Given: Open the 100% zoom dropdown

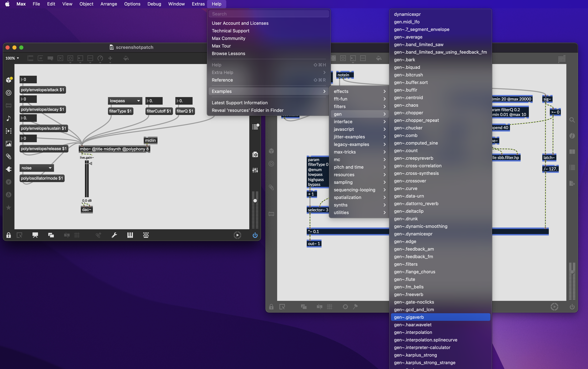Looking at the screenshot, I should (12, 58).
